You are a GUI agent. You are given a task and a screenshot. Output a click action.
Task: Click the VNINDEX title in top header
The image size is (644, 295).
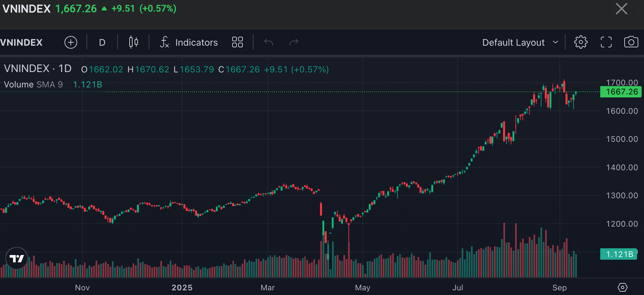(26, 9)
